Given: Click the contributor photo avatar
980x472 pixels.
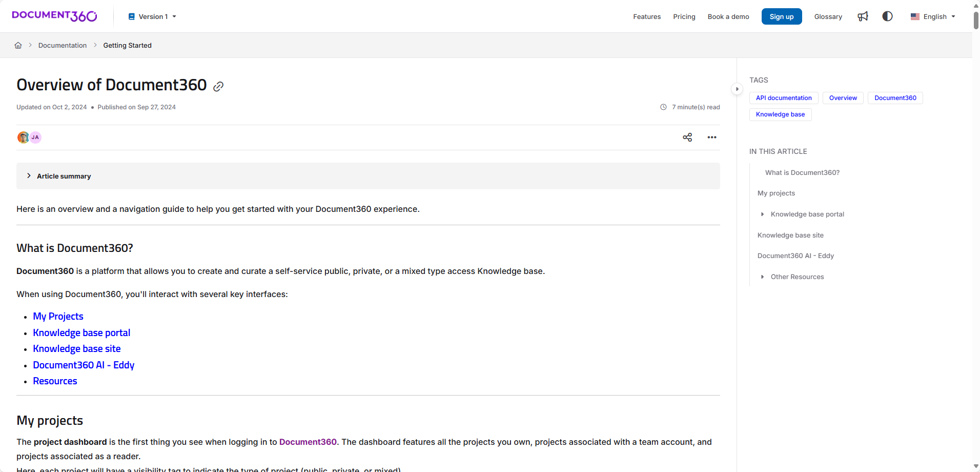Looking at the screenshot, I should point(23,137).
